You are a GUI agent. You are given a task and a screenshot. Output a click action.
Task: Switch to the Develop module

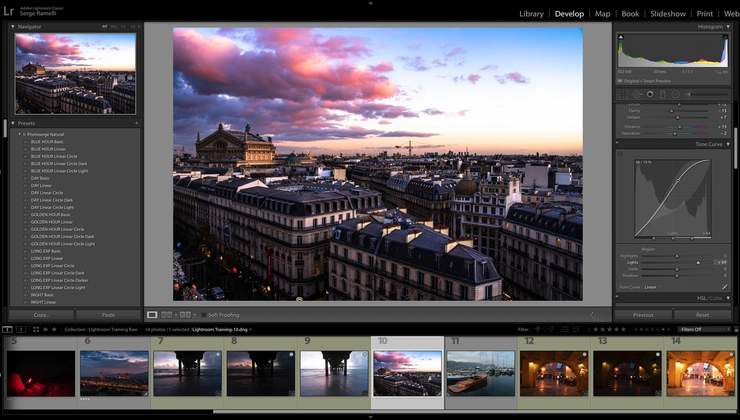point(569,14)
